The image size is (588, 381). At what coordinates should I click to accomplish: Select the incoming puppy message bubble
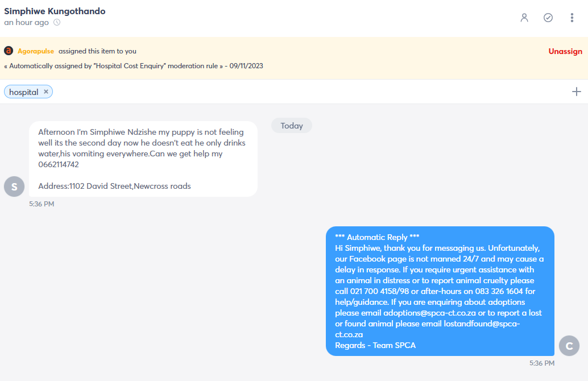(x=143, y=159)
